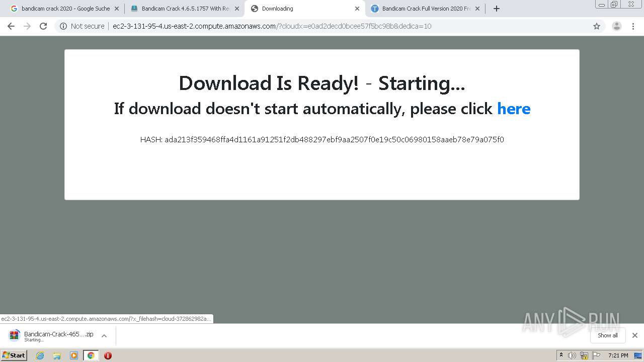Click the red Opera taskbar icon

click(x=108, y=355)
